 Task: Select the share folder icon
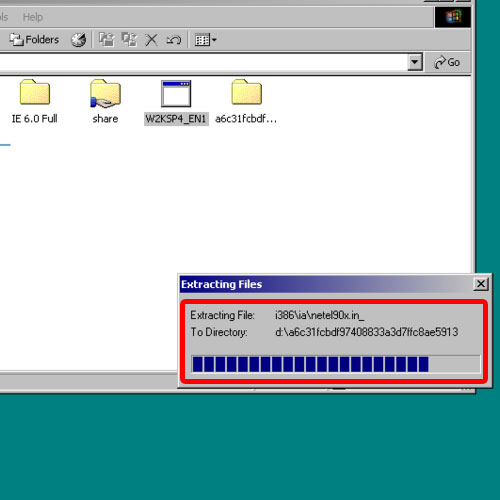click(105, 93)
